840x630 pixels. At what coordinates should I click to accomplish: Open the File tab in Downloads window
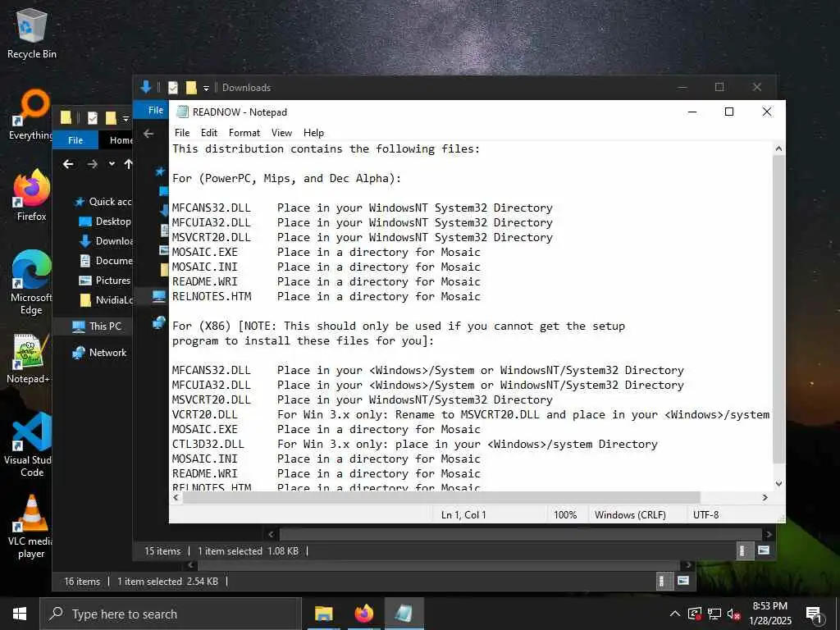click(155, 110)
